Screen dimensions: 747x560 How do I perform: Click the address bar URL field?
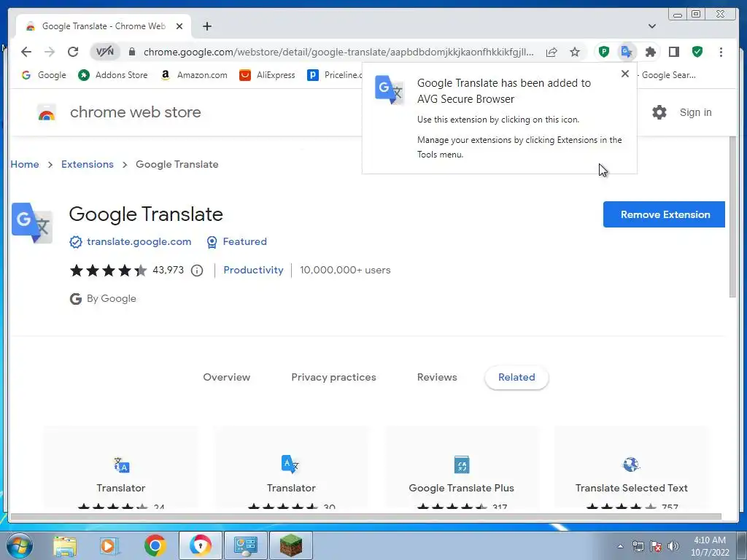click(x=338, y=52)
